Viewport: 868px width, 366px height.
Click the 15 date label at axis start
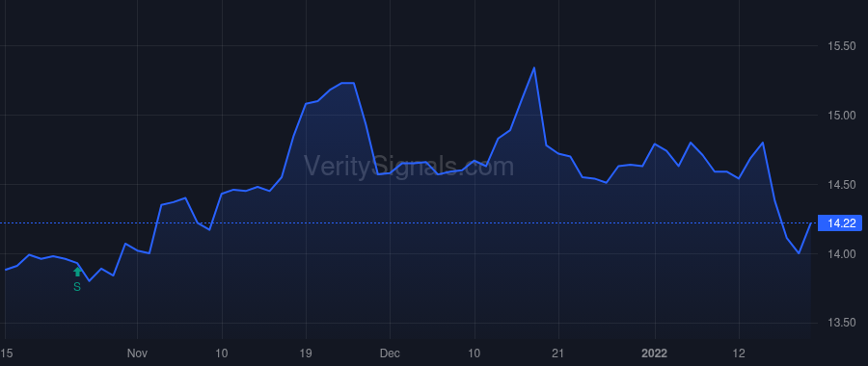click(6, 353)
